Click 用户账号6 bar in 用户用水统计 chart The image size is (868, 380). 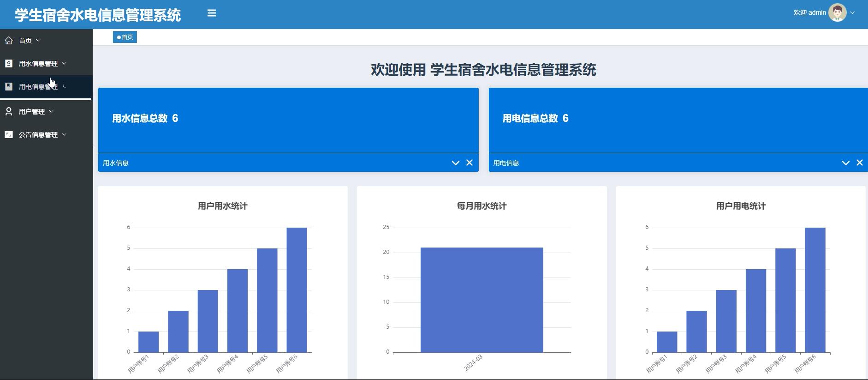click(x=297, y=290)
